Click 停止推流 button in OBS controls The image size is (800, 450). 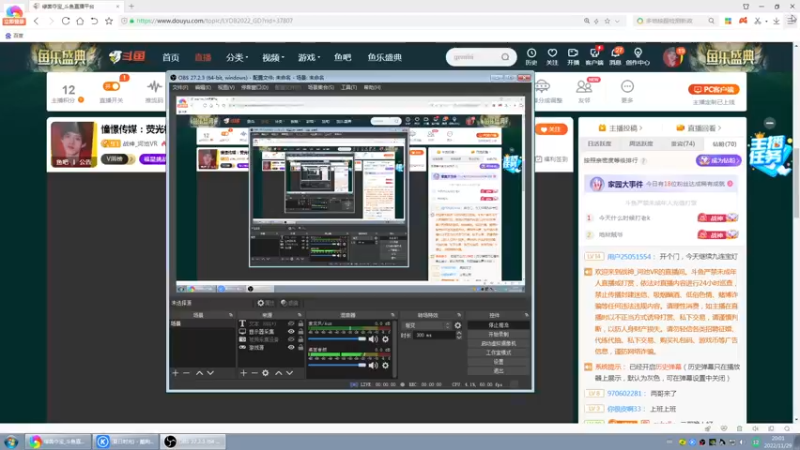pyautogui.click(x=498, y=326)
